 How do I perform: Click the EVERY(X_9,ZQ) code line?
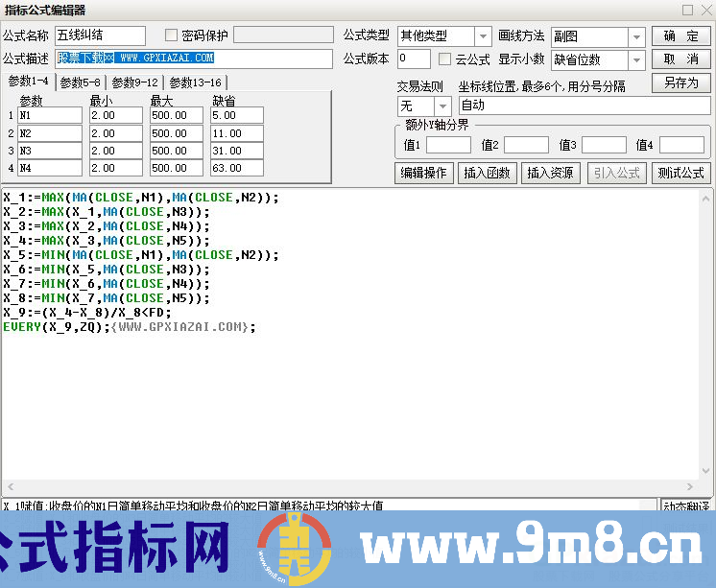(130, 327)
